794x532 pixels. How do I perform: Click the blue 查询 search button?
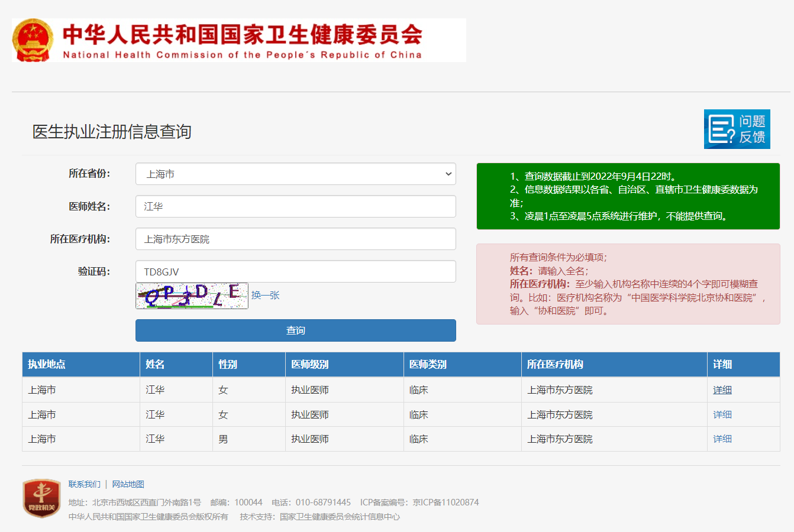pyautogui.click(x=296, y=330)
